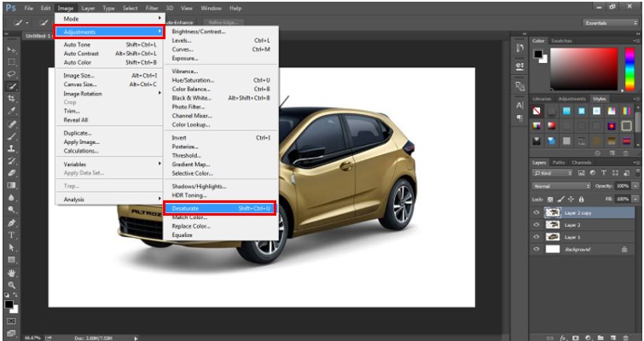Select the Path Selection tool
This screenshot has width=644, height=341.
[11, 247]
